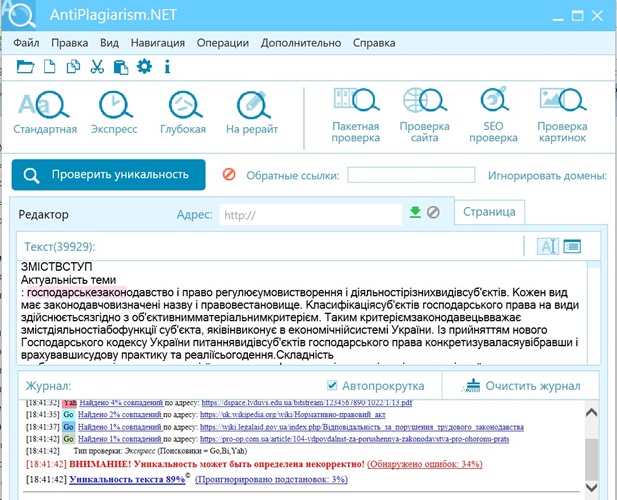Open Пакетная проверка tool
Viewport: 617px width, 500px height.
[x=355, y=115]
